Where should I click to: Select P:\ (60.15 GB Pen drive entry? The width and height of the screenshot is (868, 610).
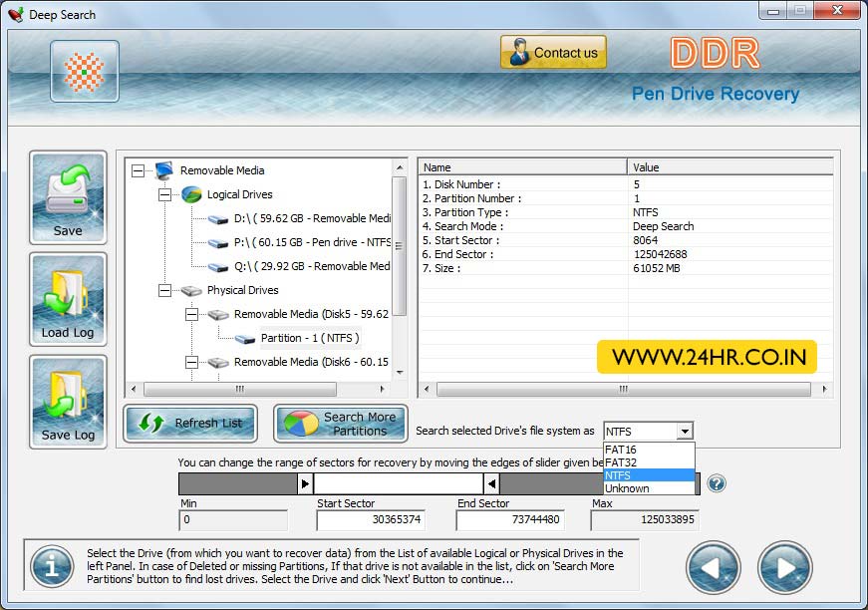click(312, 242)
